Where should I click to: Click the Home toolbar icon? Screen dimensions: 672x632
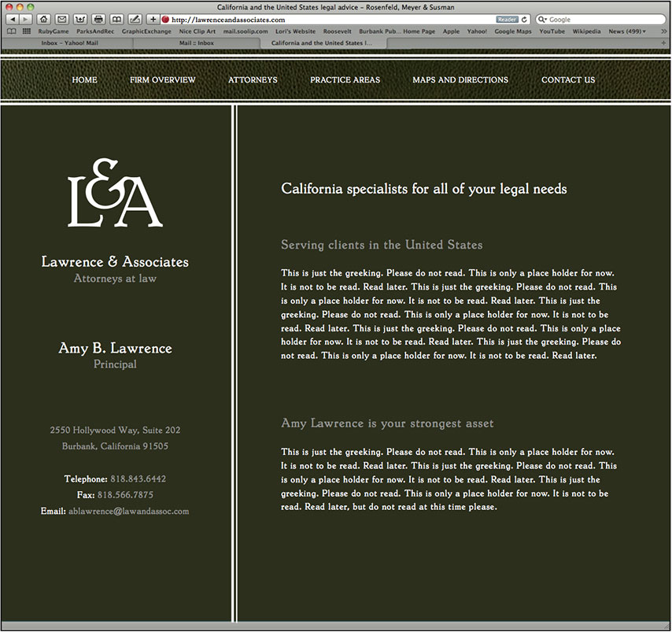[43, 19]
